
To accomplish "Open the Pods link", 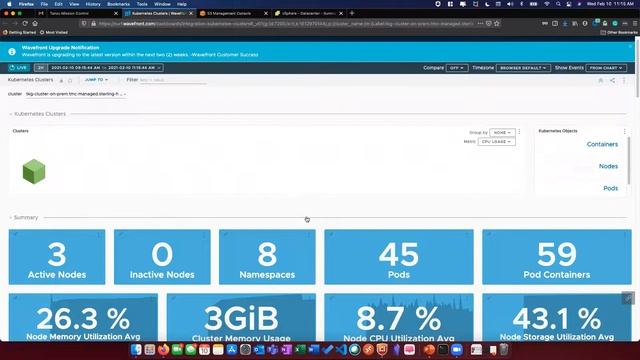I will tap(611, 189).
